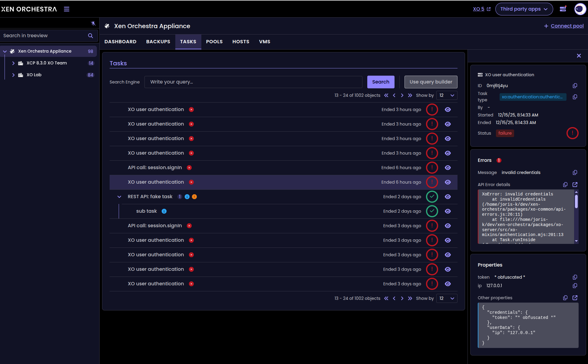Open the HOSTS tab
This screenshot has height=364, width=588.
coord(241,42)
